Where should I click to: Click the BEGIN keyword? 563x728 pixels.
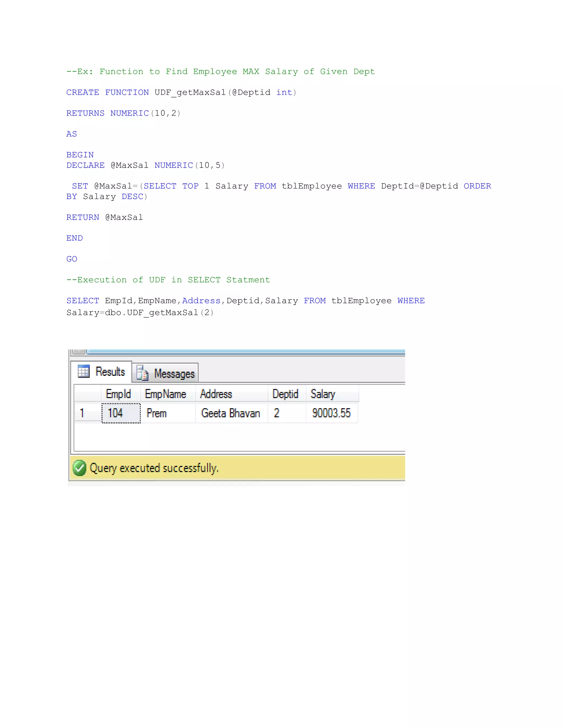[x=80, y=155]
